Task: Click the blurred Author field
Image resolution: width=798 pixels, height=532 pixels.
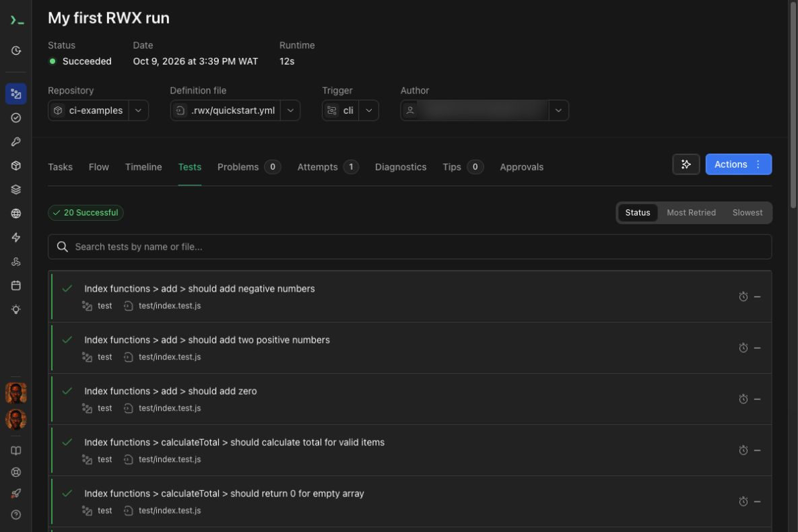Action: tap(475, 110)
